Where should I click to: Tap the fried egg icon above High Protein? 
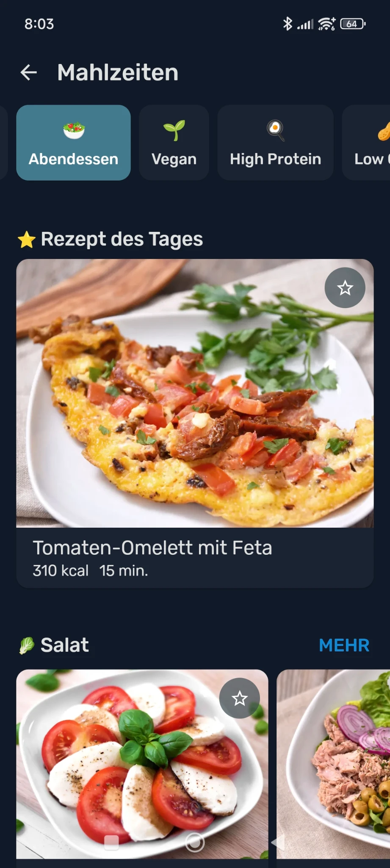coord(275,129)
